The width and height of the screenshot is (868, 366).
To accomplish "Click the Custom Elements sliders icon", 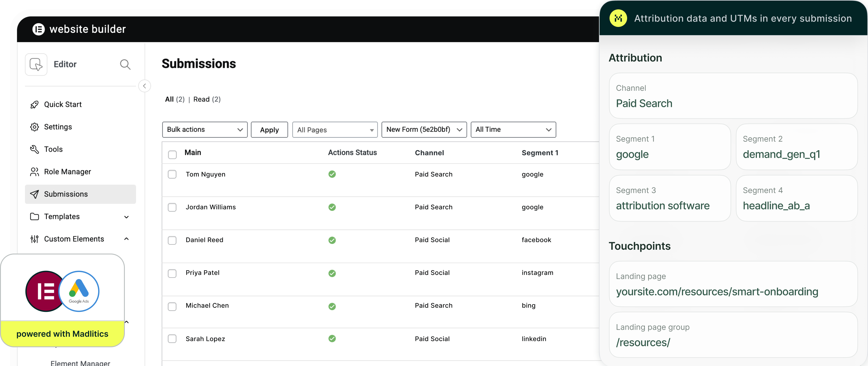I will pos(34,239).
